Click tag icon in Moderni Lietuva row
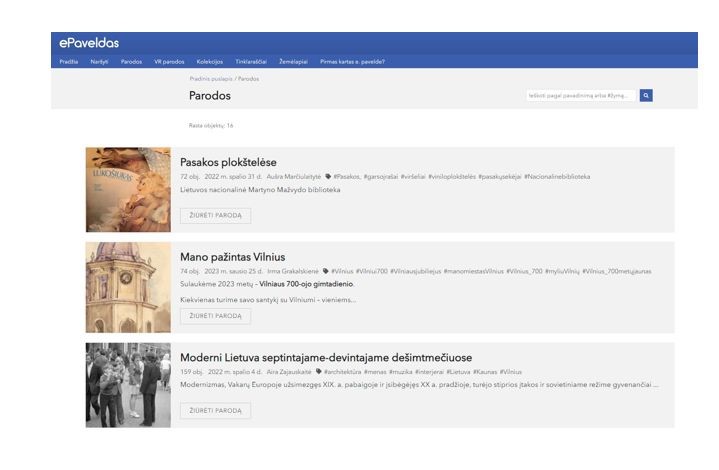Image resolution: width=719 pixels, height=470 pixels. (x=318, y=371)
